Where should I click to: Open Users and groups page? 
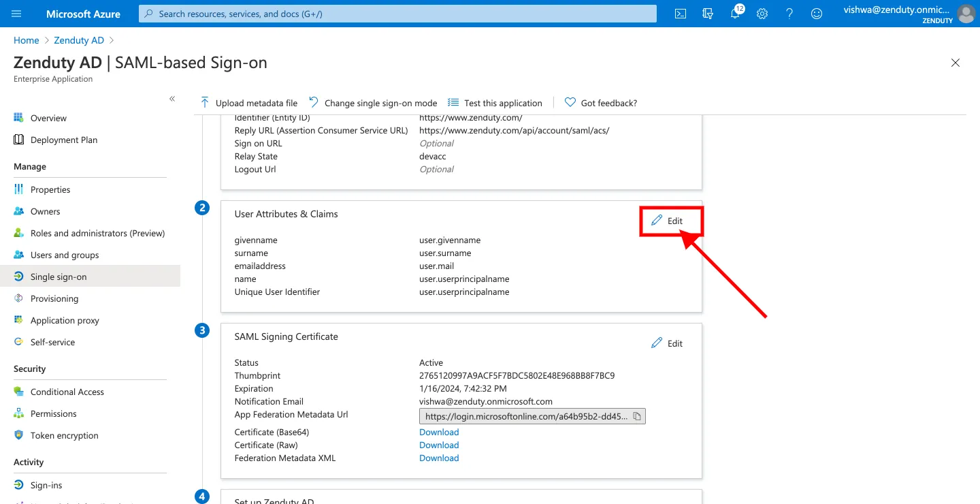click(65, 255)
